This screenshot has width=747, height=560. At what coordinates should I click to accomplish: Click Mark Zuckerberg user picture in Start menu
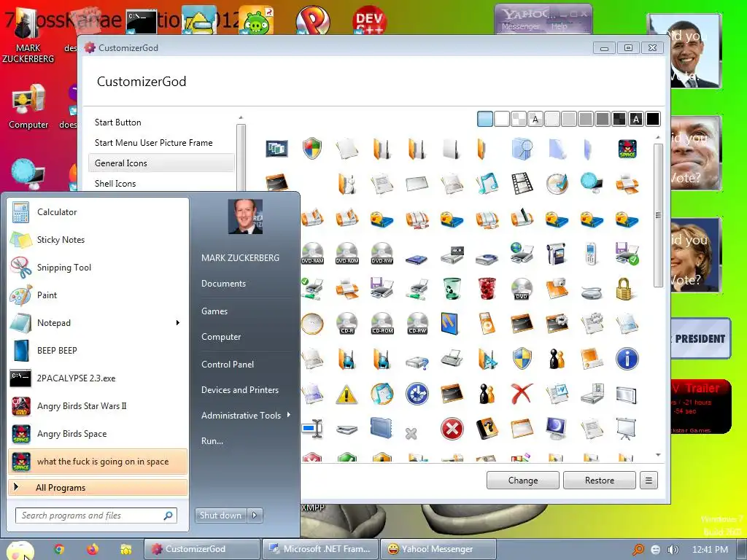(245, 216)
